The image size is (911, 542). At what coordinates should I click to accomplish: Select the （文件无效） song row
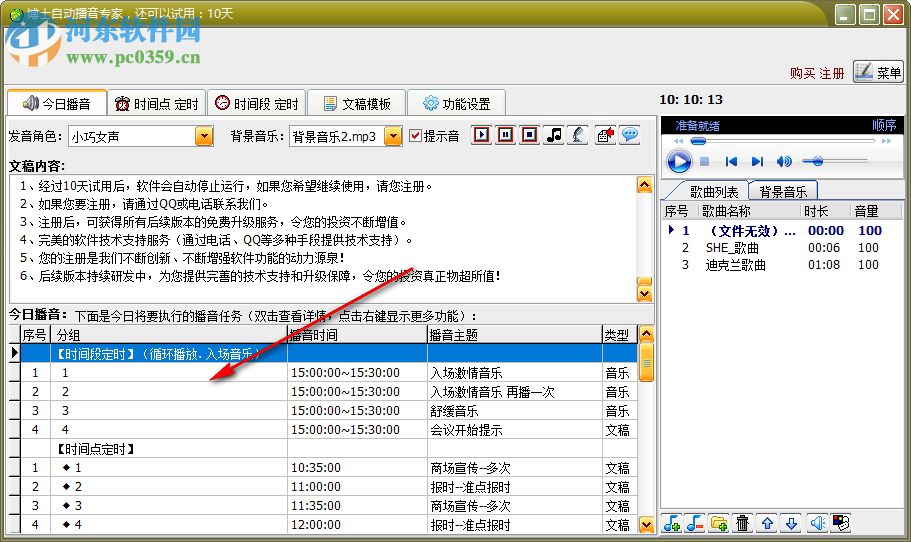pyautogui.click(x=782, y=231)
